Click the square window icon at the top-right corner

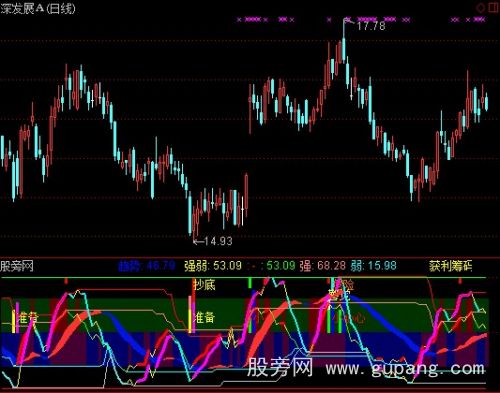click(494, 7)
